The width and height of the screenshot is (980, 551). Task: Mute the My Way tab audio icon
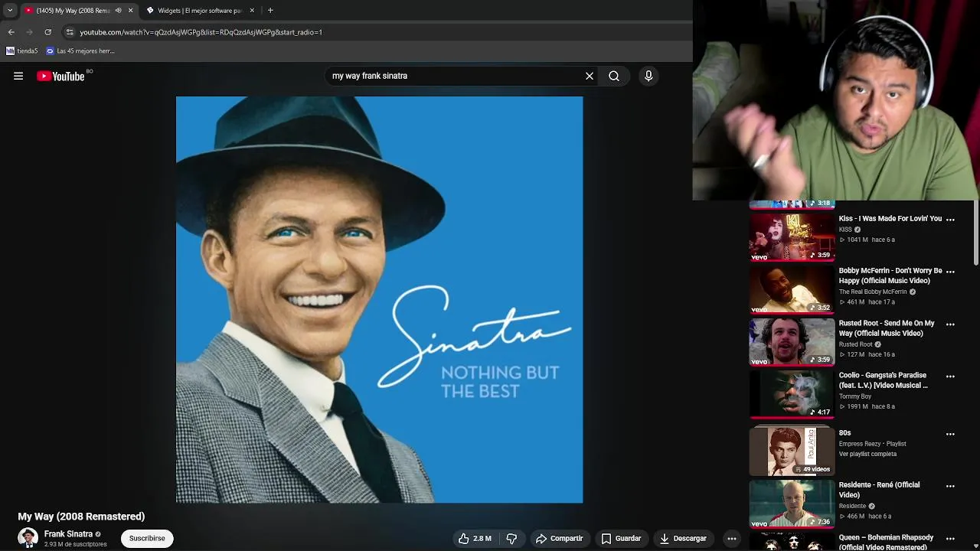(x=118, y=11)
